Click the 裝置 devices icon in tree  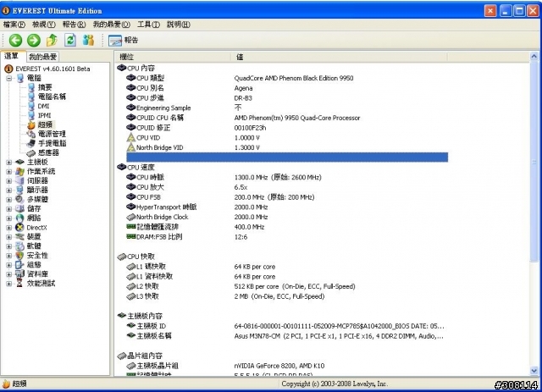tap(20, 237)
